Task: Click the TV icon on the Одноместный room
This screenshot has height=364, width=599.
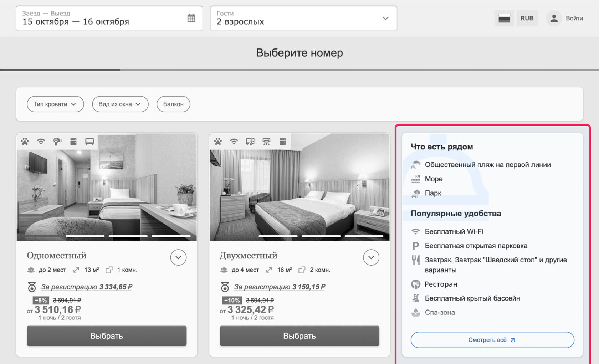Action: coord(89,142)
